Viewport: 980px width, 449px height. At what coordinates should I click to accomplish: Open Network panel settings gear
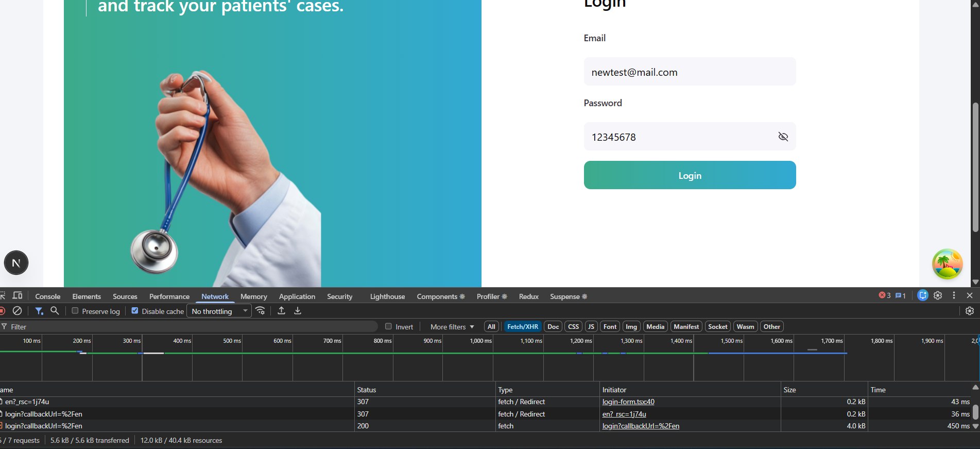pyautogui.click(x=970, y=311)
